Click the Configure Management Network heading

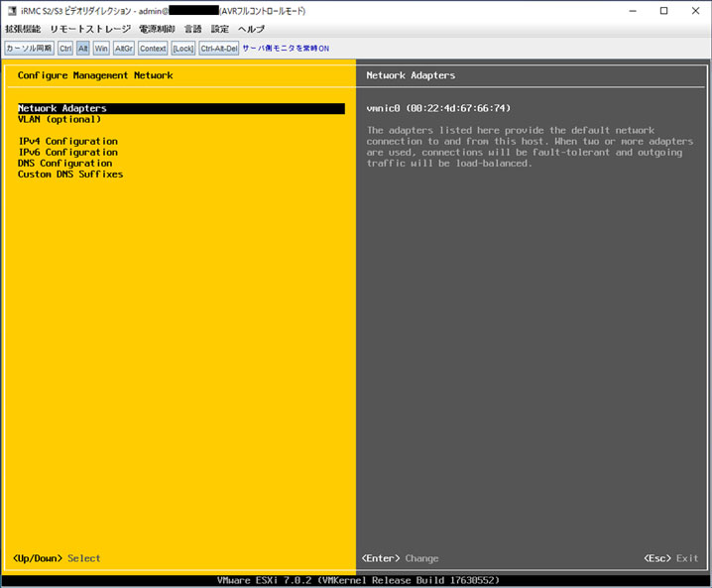pyautogui.click(x=95, y=75)
